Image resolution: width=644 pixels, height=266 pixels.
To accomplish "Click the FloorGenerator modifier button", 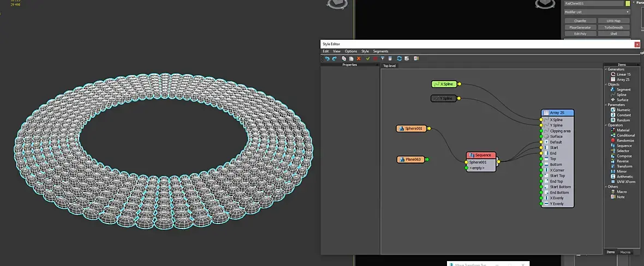I will (x=580, y=27).
